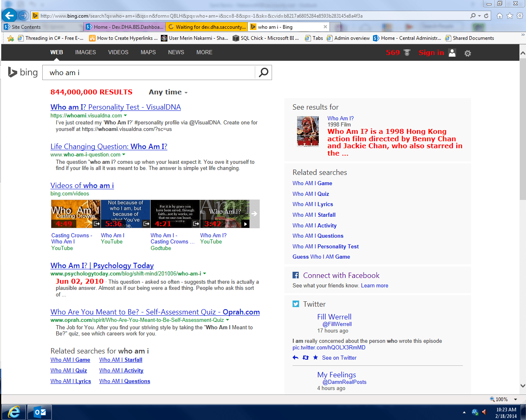Viewport: 526px width, 420px height.
Task: Open the MORE menu
Action: (204, 52)
